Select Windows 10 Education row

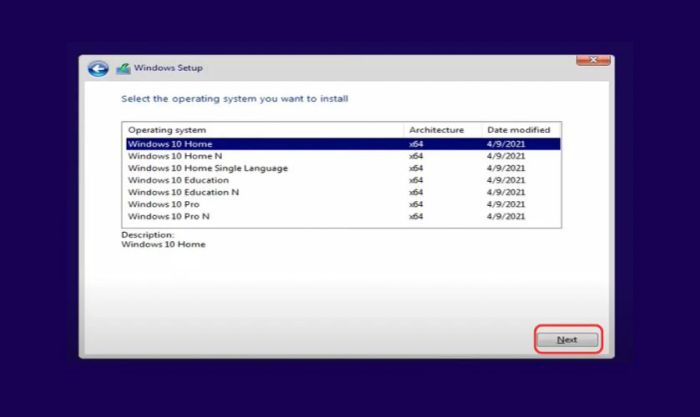[x=343, y=180]
